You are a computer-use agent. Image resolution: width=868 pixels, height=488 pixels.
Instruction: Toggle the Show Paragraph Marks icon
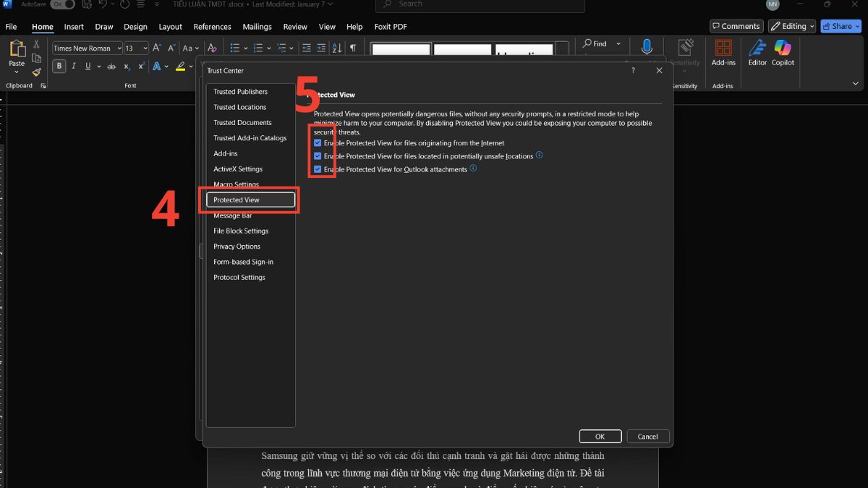tap(352, 48)
